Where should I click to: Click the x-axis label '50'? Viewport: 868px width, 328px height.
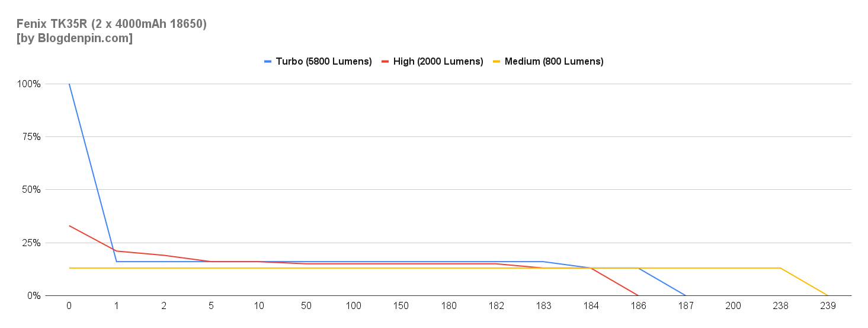pos(306,306)
